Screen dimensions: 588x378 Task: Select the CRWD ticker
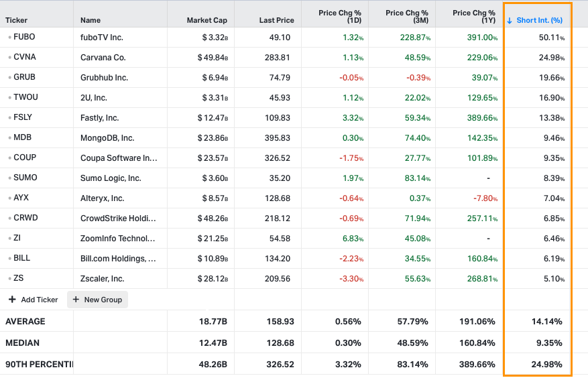25,218
